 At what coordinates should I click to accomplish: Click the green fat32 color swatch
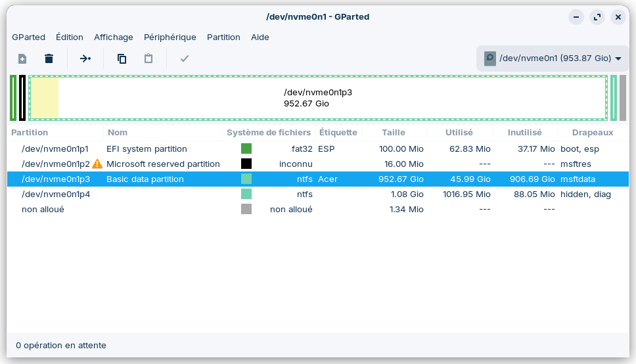pos(246,148)
